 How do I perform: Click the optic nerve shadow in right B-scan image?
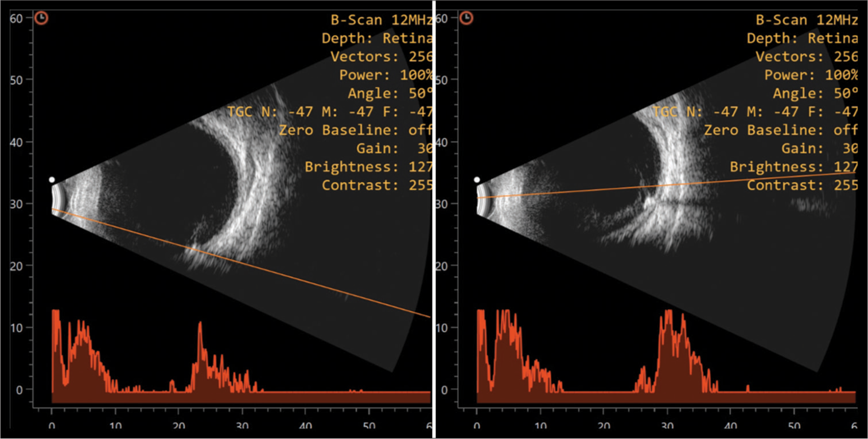coord(683,203)
